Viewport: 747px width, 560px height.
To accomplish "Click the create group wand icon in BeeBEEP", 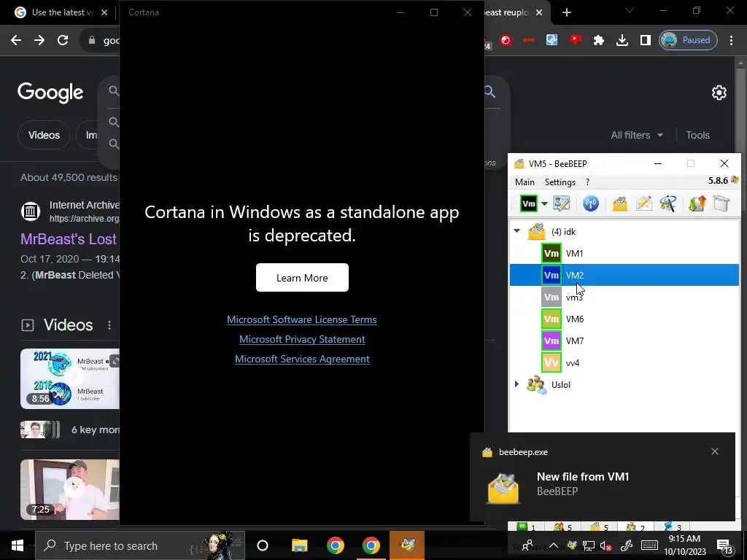I will tap(668, 204).
